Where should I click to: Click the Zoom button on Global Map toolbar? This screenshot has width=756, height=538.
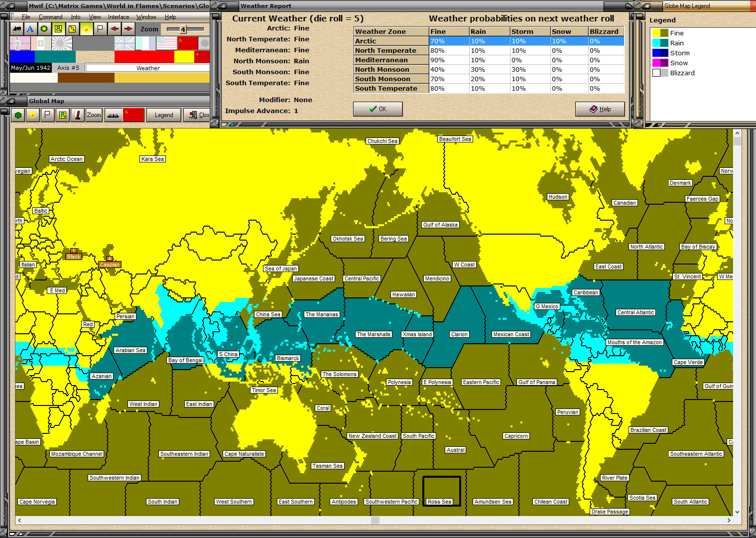[x=94, y=115]
